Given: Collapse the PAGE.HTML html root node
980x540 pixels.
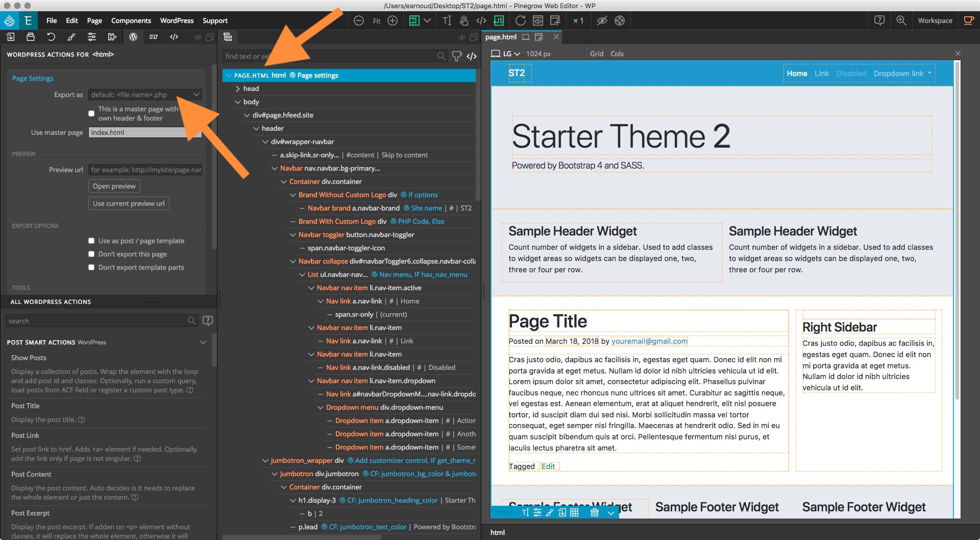Looking at the screenshot, I should pos(228,75).
